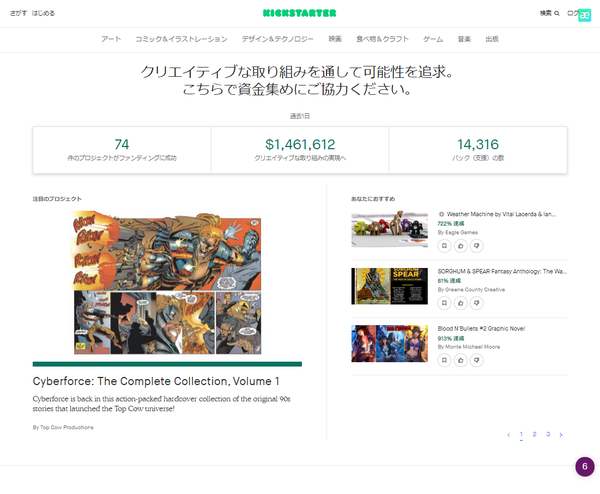The height and width of the screenshot is (494, 600).
Task: Open Blood N Bullets #2 Graphic Novel title
Action: (481, 329)
